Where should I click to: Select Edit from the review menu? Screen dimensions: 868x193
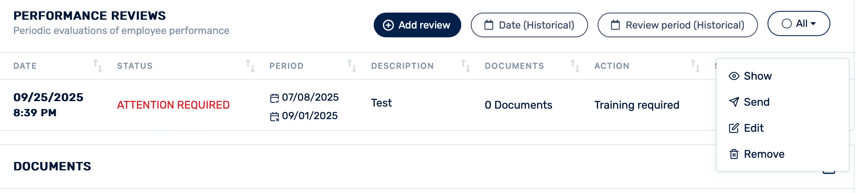coord(753,128)
